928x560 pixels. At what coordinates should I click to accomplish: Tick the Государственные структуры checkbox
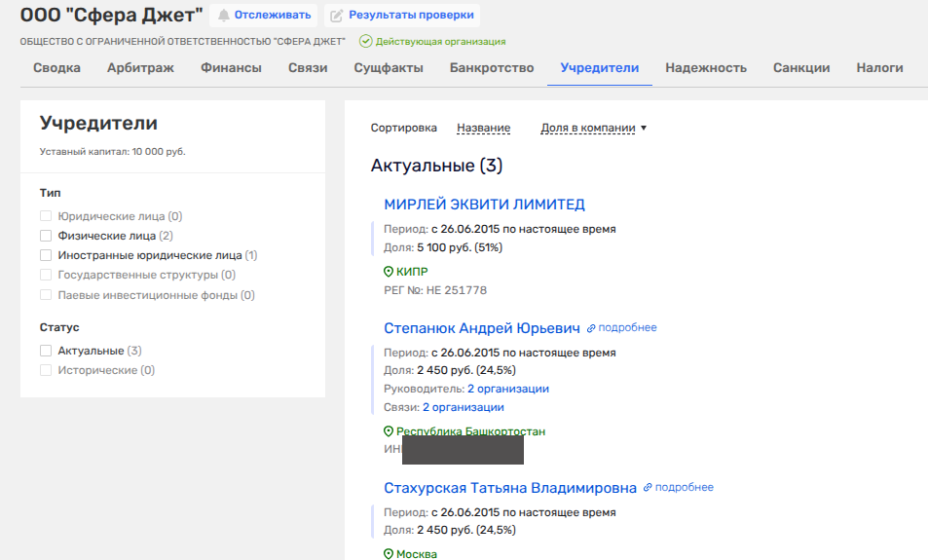[x=46, y=275]
